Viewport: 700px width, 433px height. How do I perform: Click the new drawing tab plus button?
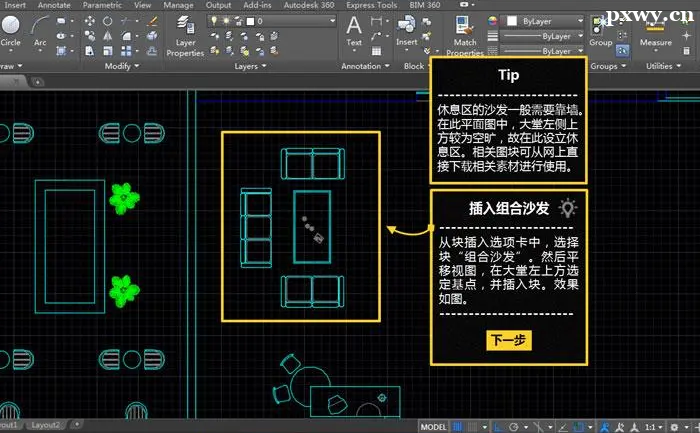pos(38,82)
